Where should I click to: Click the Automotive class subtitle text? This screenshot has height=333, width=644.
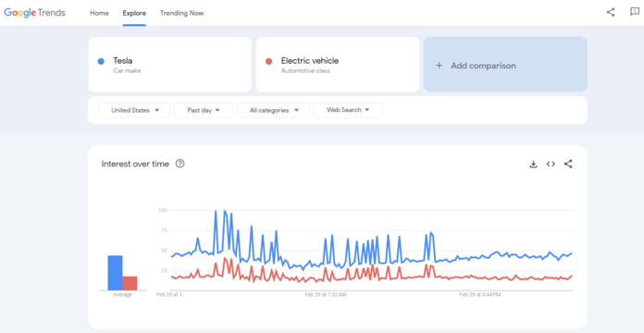305,70
